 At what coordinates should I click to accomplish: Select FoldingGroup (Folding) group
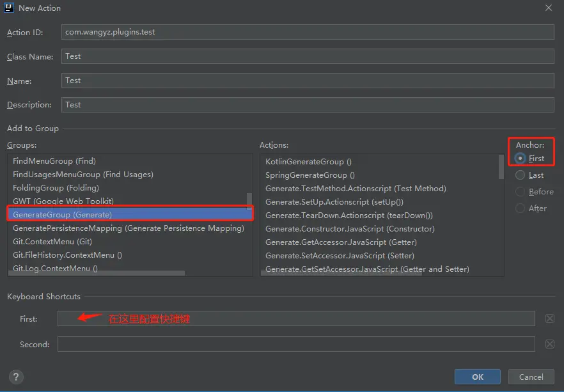130,188
